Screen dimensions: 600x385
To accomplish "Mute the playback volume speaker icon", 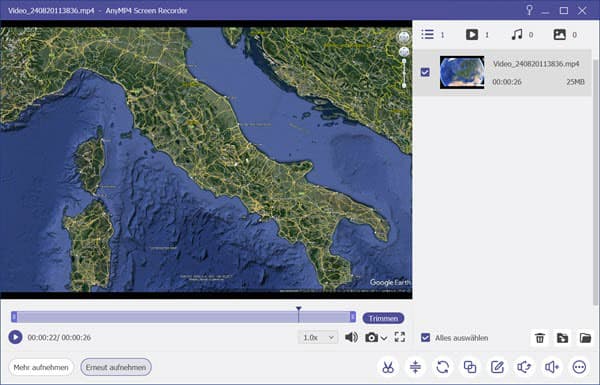I will coord(351,337).
